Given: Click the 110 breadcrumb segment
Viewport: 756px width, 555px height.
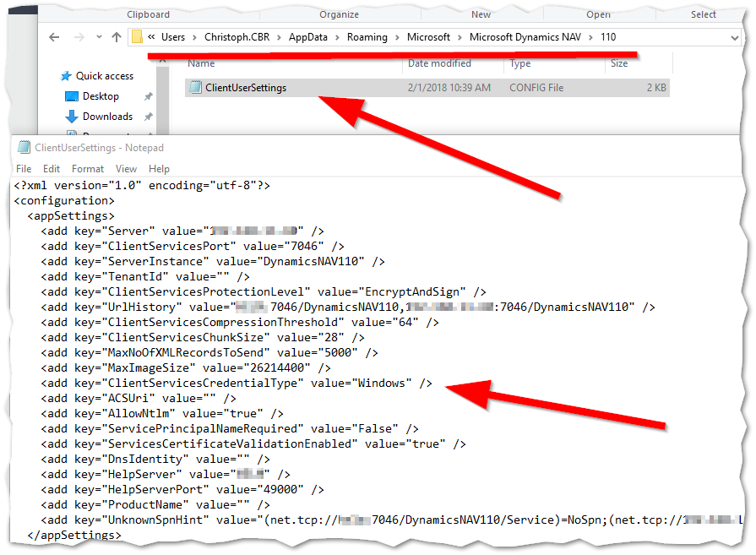Looking at the screenshot, I should (608, 37).
